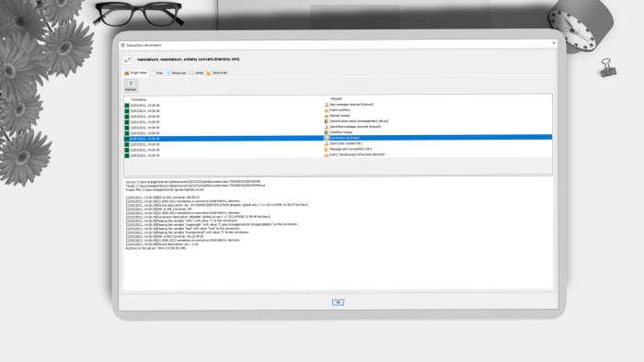Screen dimensions: 644x362
Task: Open the Send order tab
Action: pos(217,73)
